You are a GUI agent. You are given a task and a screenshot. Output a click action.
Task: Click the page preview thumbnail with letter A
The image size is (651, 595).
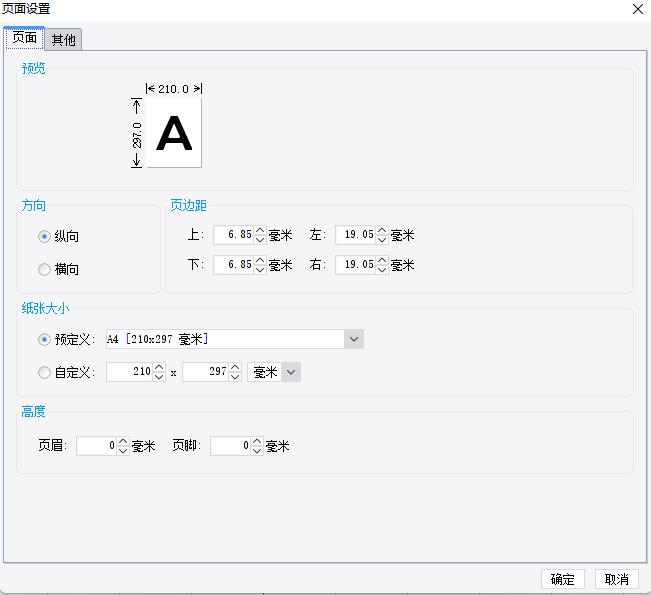point(174,133)
